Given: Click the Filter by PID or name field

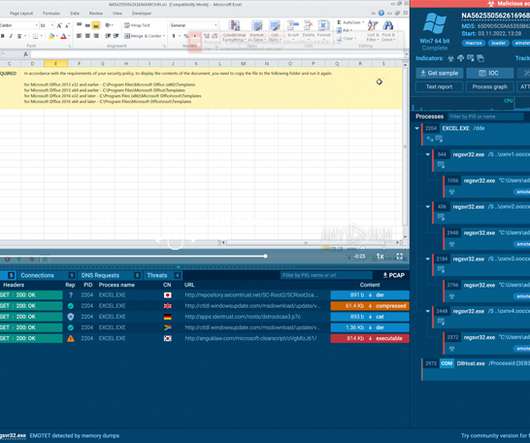Looking at the screenshot, I should tap(486, 117).
